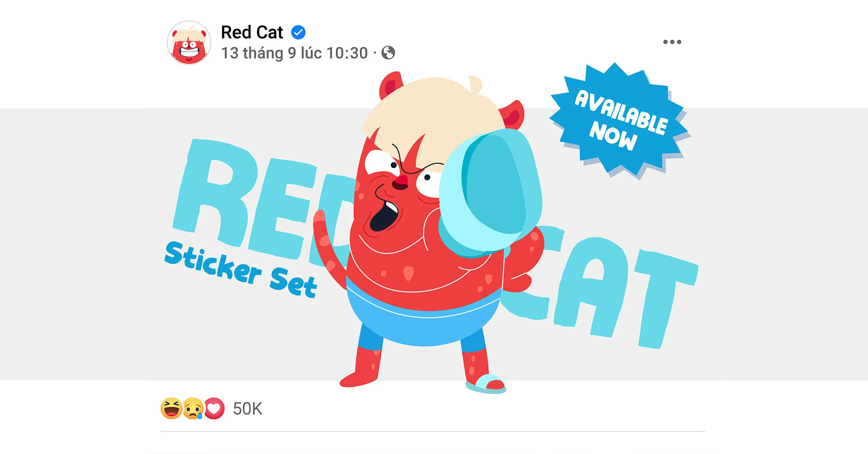This screenshot has width=868, height=454.
Task: Click the cat's raised tail
Action: click(x=330, y=244)
